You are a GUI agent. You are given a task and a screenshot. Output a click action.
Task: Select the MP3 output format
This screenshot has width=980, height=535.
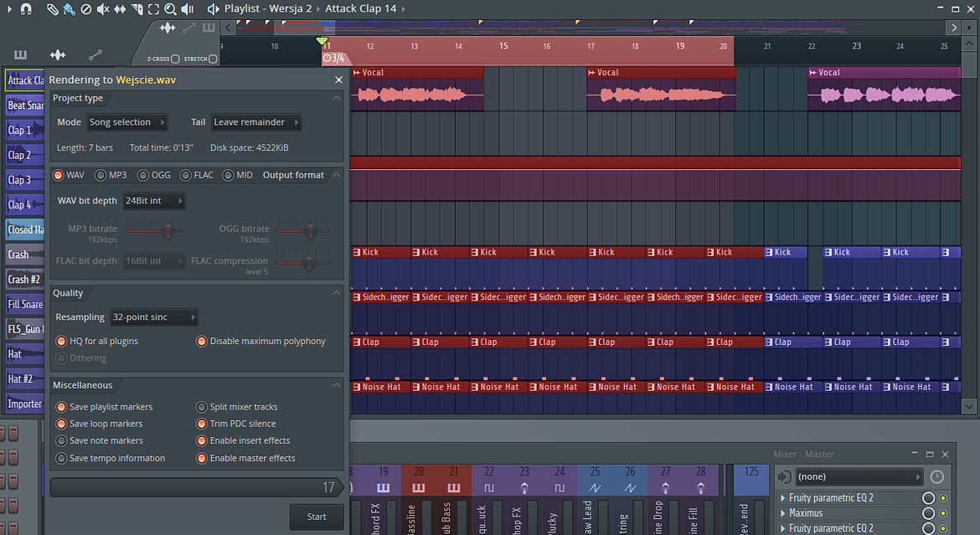101,175
